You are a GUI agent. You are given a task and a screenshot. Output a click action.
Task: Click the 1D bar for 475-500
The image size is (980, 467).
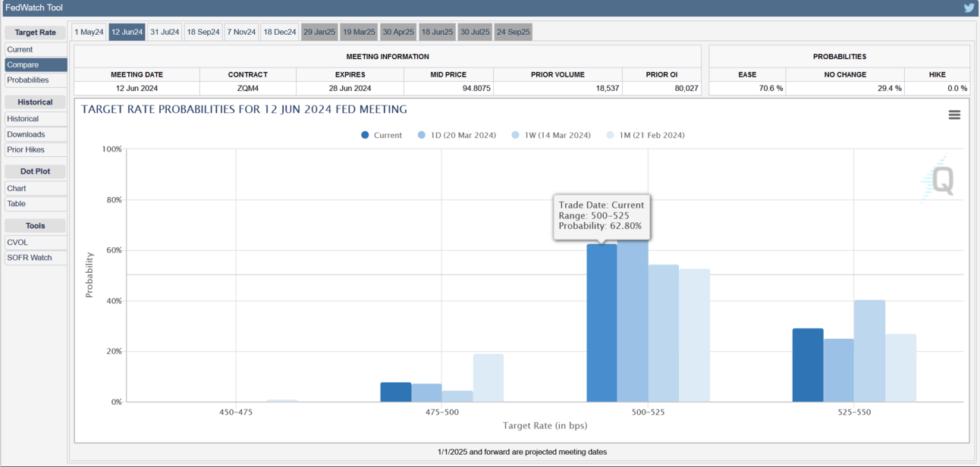427,393
